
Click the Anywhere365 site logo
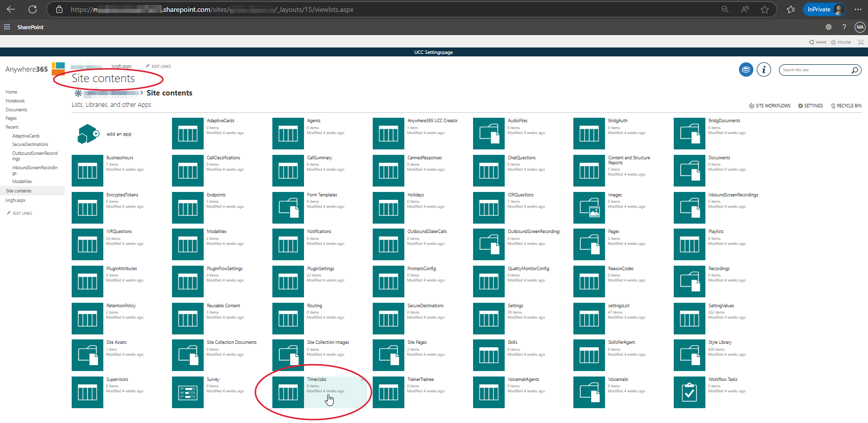[x=35, y=69]
